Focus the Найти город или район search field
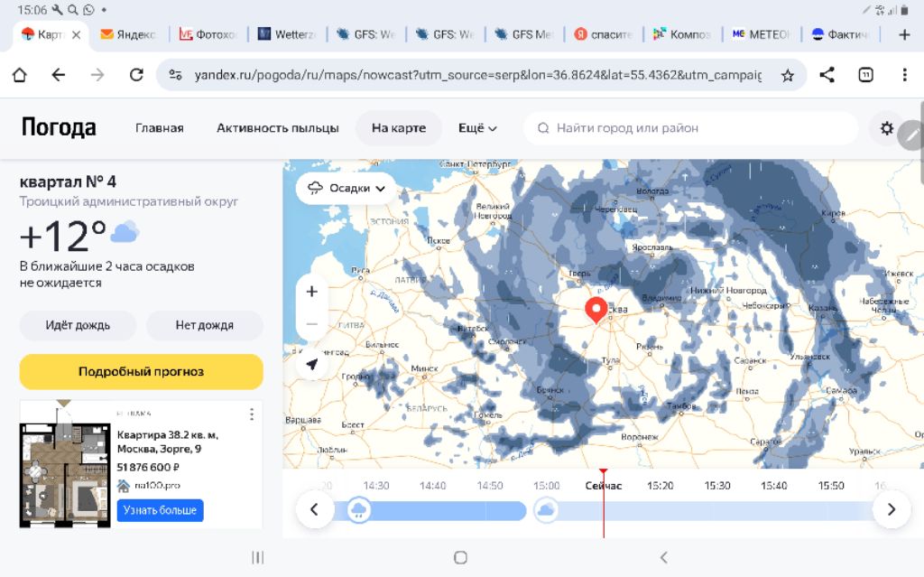Image resolution: width=924 pixels, height=577 pixels. [x=690, y=128]
